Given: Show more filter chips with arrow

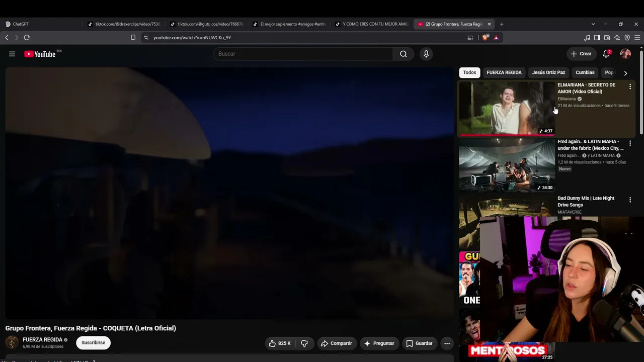Looking at the screenshot, I should [625, 73].
